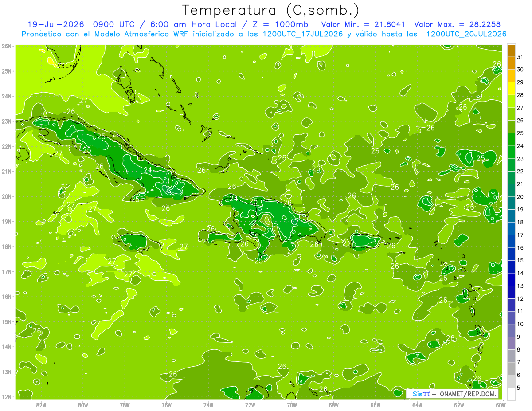Click the '66W' longitude axis label
The height and width of the screenshot is (411, 532).
click(x=376, y=405)
